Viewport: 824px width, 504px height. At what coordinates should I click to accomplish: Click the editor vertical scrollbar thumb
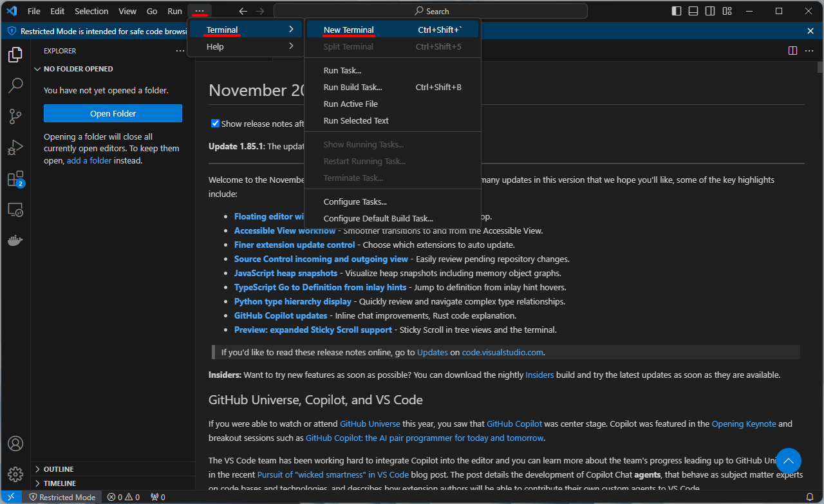tap(820, 67)
